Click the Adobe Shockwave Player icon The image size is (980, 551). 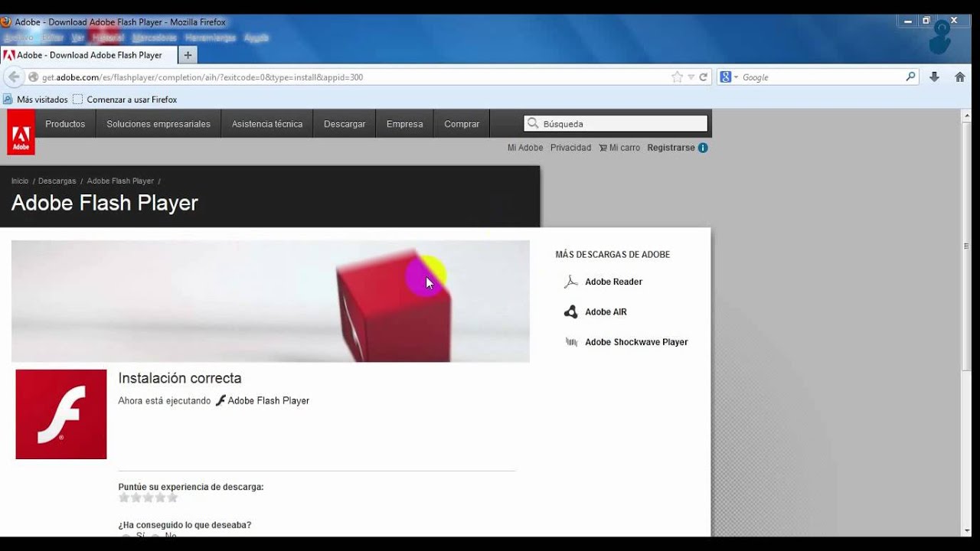571,342
